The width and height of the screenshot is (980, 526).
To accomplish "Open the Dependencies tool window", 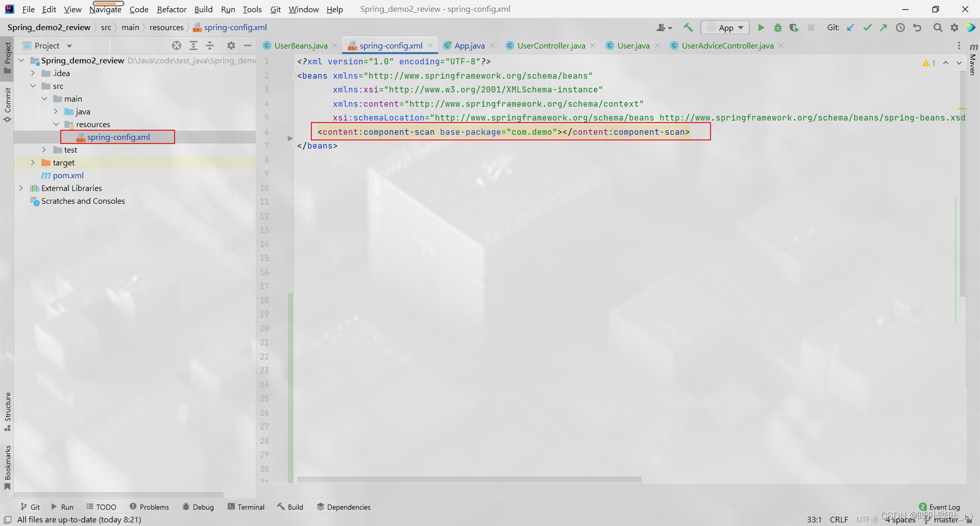I will pos(344,507).
